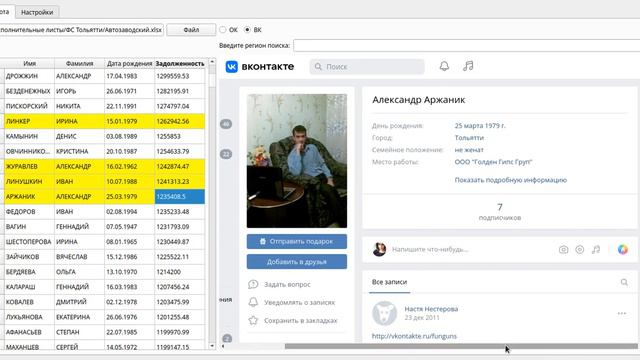640x360 pixels.
Task: Select the КАЛАРАШ cell
Action: click(29, 287)
